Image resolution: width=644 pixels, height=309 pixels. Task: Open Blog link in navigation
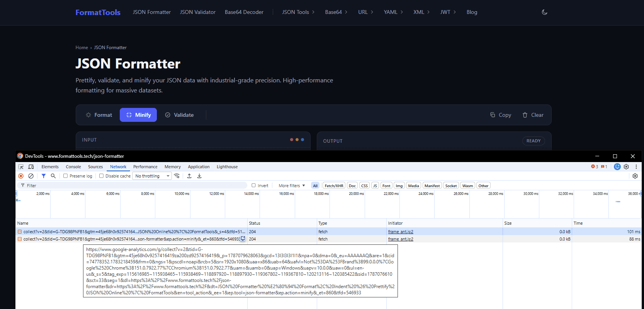coord(472,12)
